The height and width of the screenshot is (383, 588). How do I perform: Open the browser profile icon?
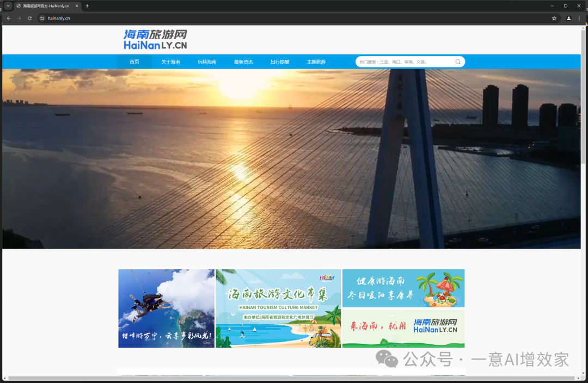coord(569,18)
